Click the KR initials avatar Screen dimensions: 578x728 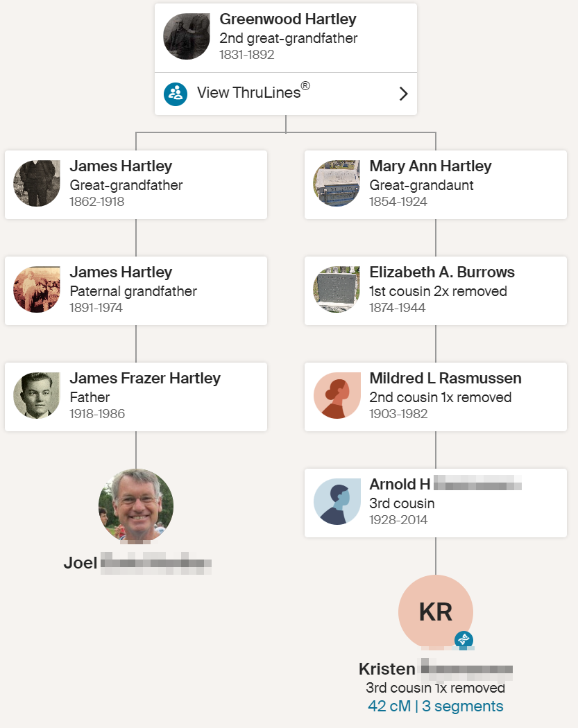click(x=435, y=612)
